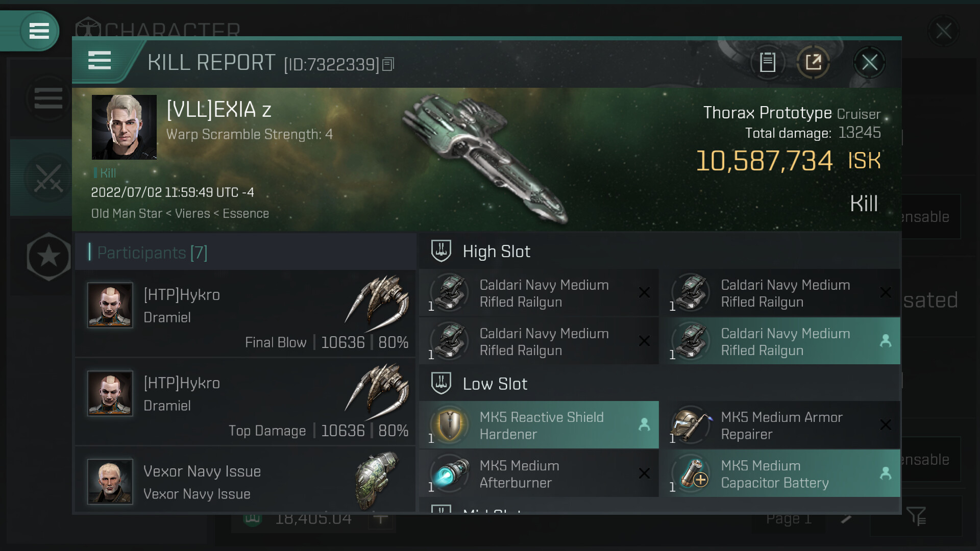Click the clipboard notes icon in header

[x=767, y=62]
